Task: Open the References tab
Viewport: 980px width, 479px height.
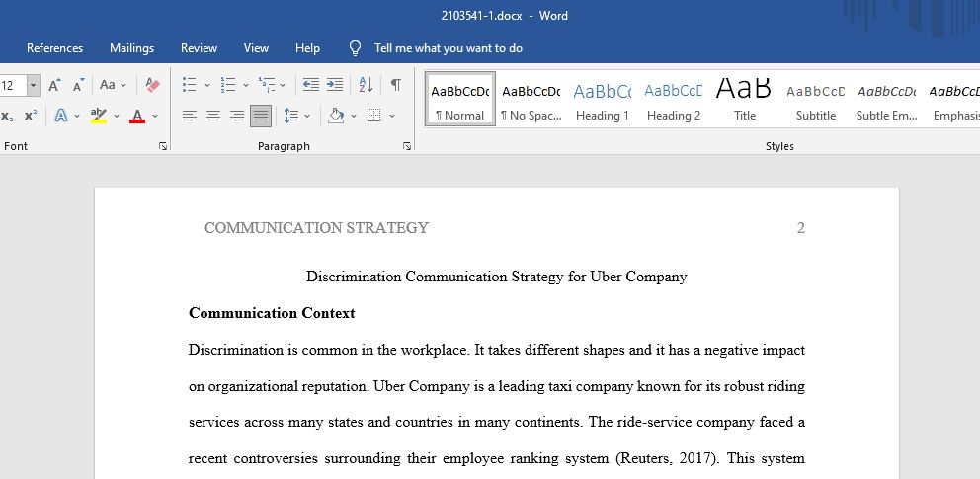Action: point(55,48)
